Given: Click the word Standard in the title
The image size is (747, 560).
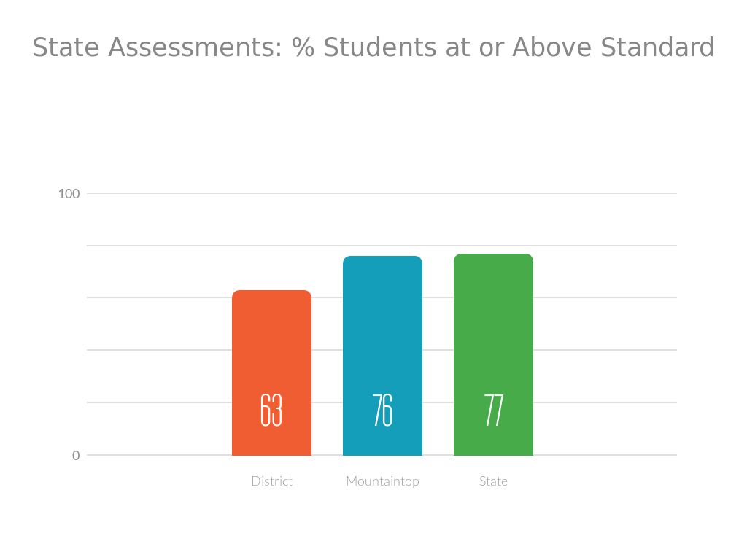Looking at the screenshot, I should pos(657,47).
